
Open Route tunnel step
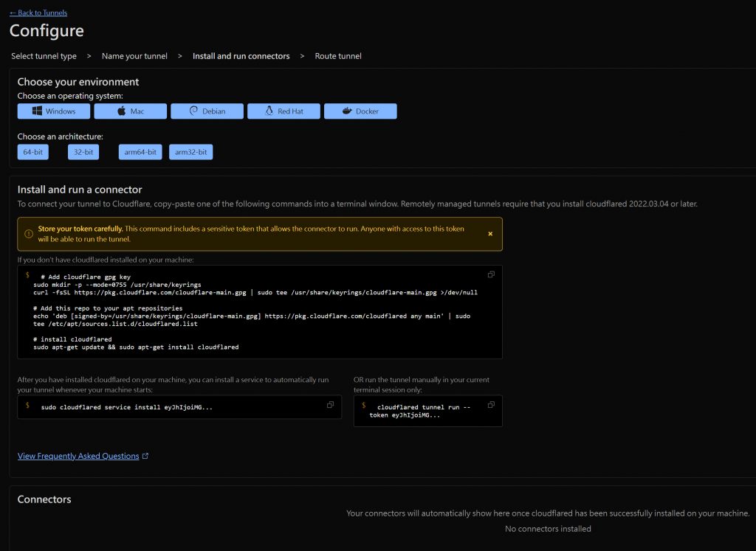pos(338,56)
